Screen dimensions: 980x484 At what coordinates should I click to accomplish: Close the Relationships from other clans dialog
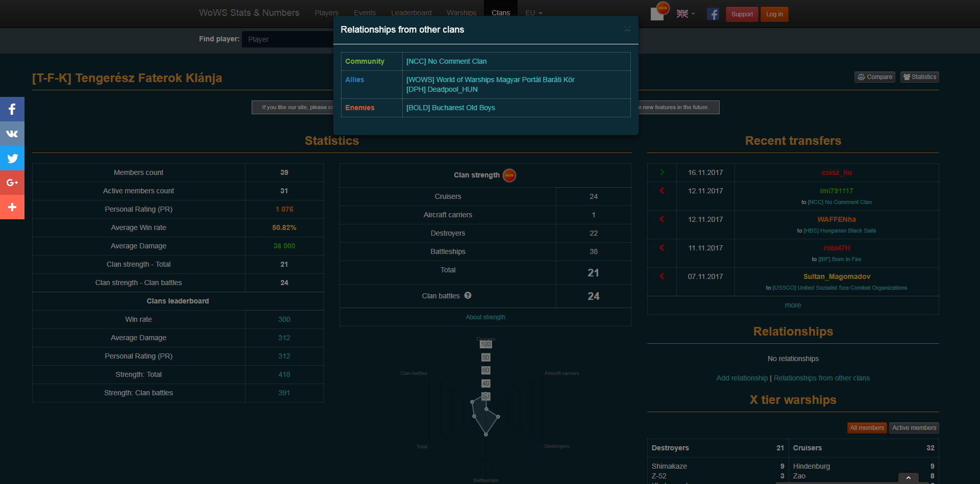(x=627, y=29)
